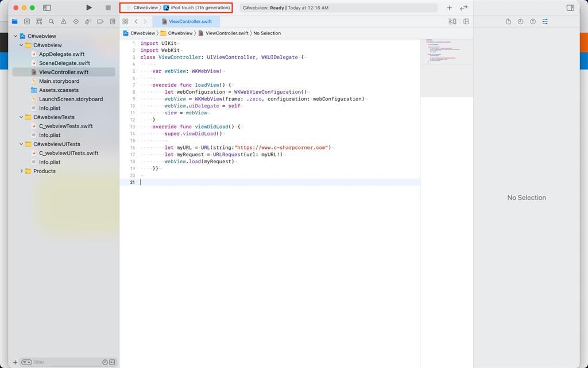Select the ViewController.swift editor tab
This screenshot has width=588, height=368.
(x=189, y=21)
